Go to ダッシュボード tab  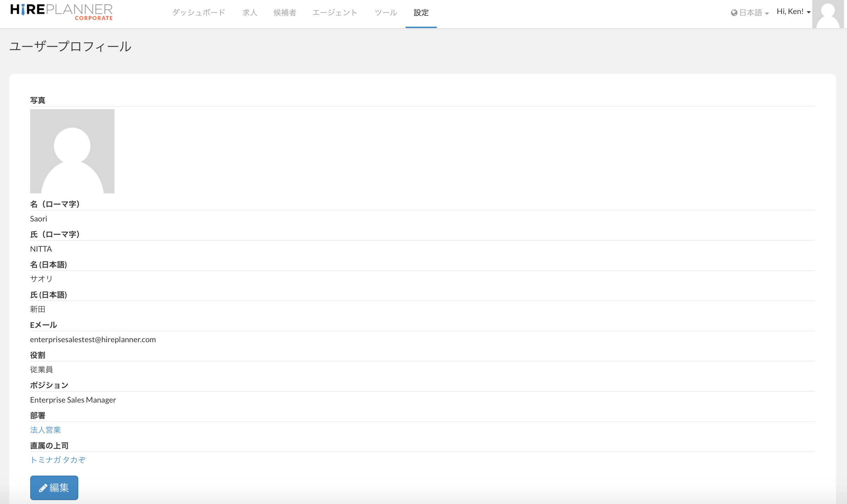pos(198,13)
